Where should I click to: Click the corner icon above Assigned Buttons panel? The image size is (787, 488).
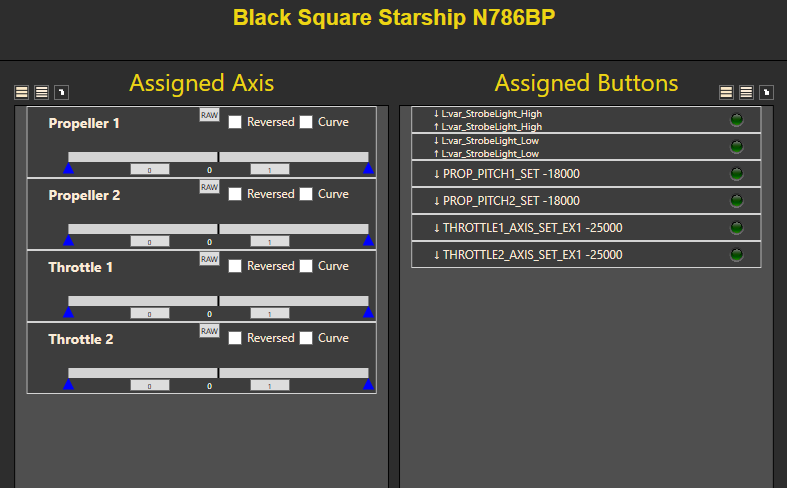click(766, 92)
